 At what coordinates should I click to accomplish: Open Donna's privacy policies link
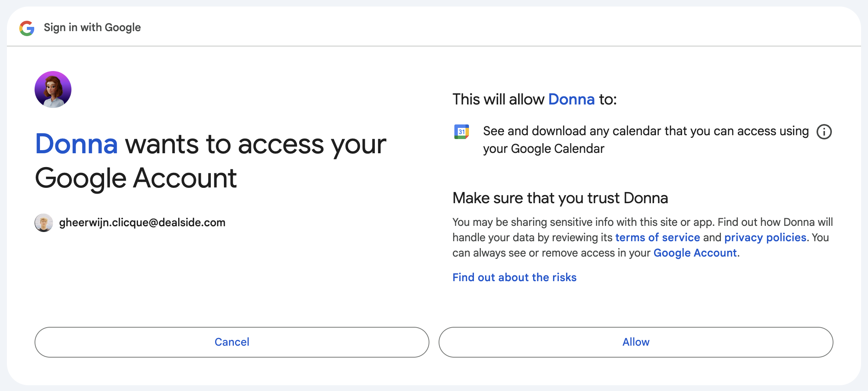coord(765,237)
